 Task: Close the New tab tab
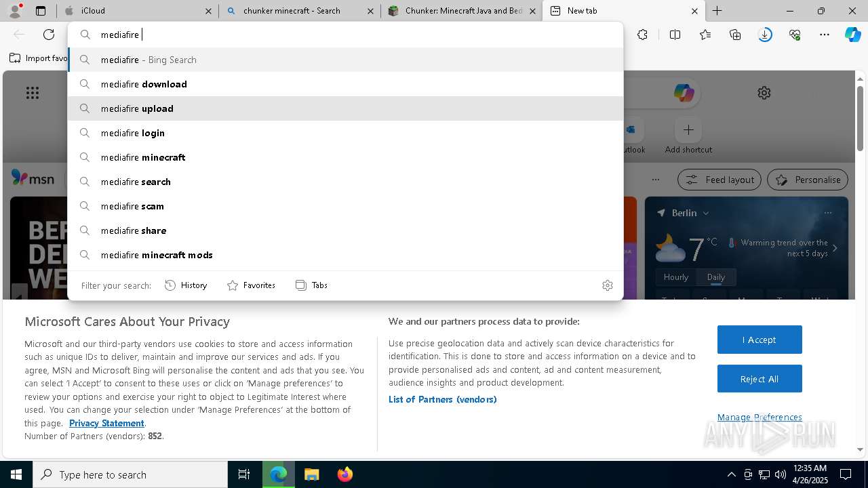(x=694, y=11)
